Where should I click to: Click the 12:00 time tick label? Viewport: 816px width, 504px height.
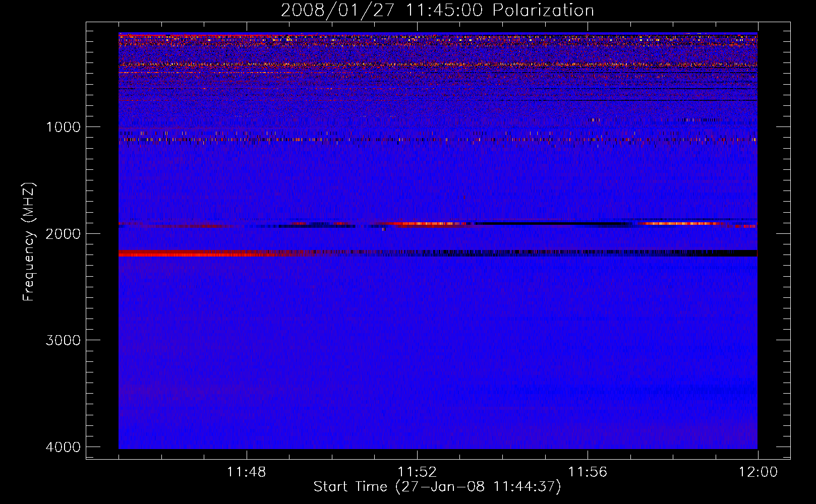point(758,472)
